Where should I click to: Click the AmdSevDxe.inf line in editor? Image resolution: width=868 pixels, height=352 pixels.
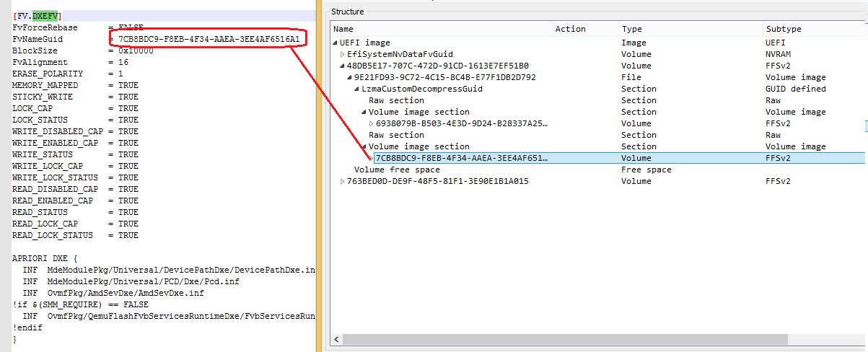(x=126, y=293)
